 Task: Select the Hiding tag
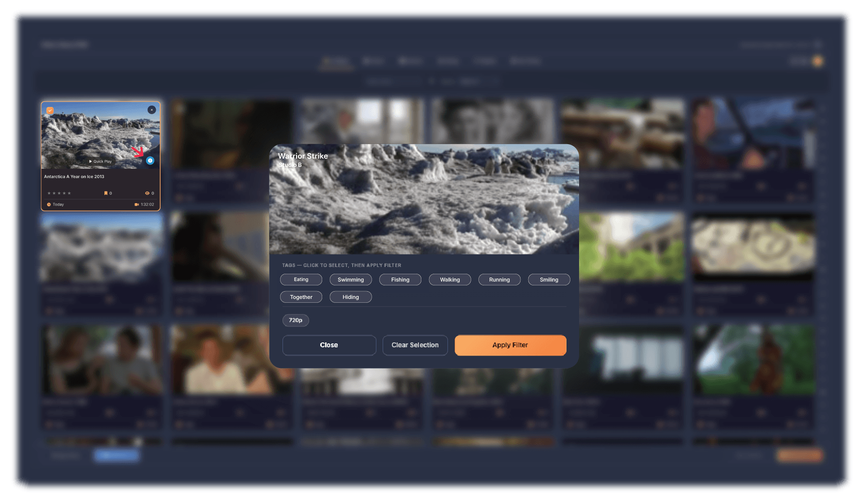[x=350, y=297]
